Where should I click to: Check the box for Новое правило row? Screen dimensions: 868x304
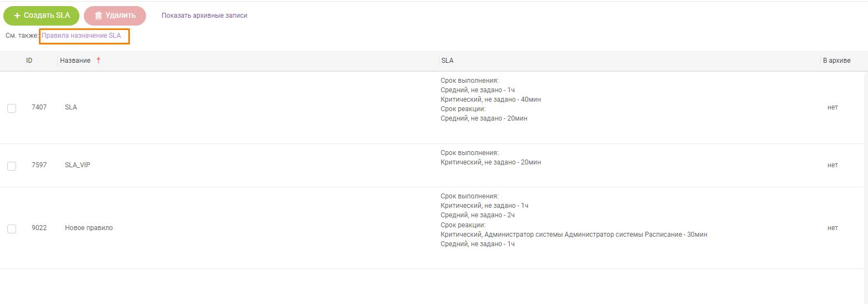click(x=12, y=228)
